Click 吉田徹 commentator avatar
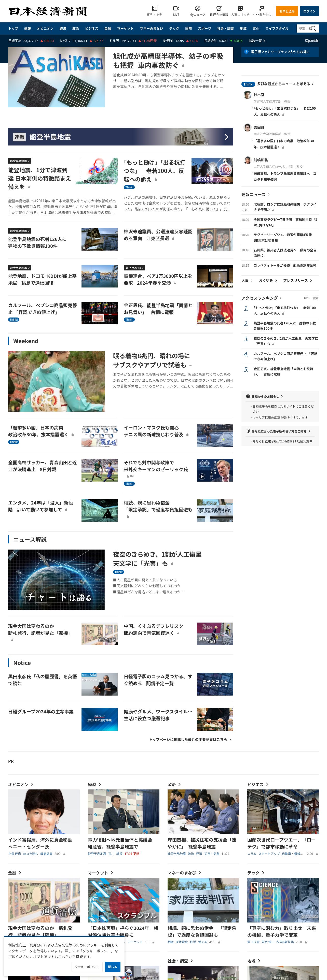This screenshot has height=980, width=327. [x=247, y=127]
